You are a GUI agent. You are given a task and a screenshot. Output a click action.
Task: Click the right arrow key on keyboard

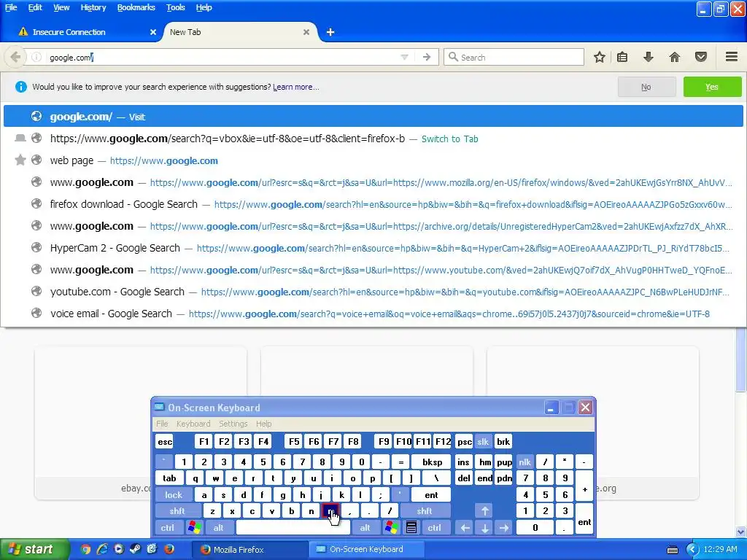pos(503,527)
